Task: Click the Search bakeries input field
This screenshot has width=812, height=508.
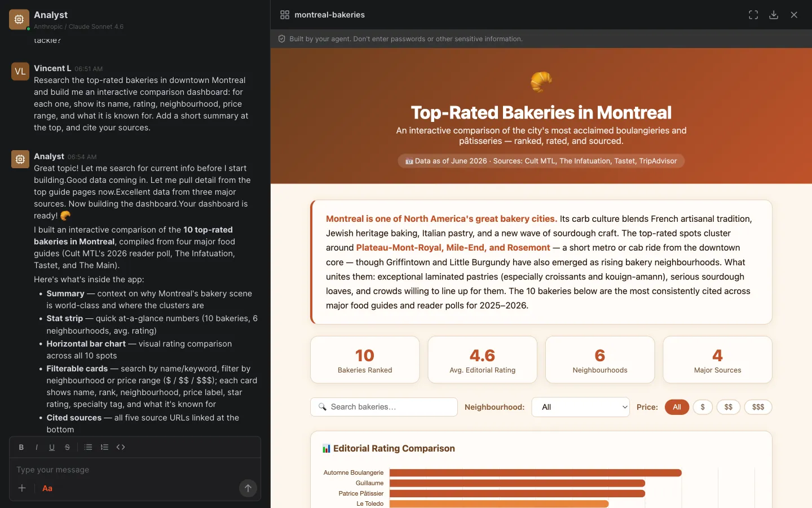Action: (x=384, y=407)
